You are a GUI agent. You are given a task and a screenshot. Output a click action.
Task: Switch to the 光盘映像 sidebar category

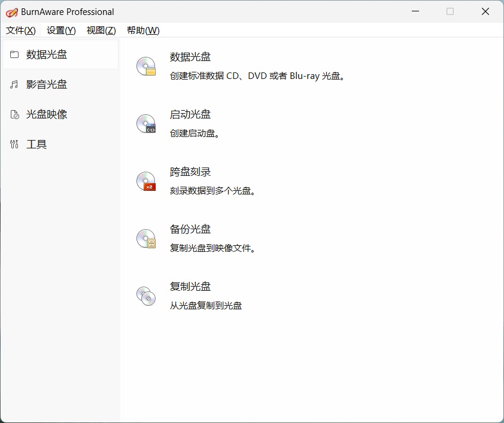click(x=60, y=114)
